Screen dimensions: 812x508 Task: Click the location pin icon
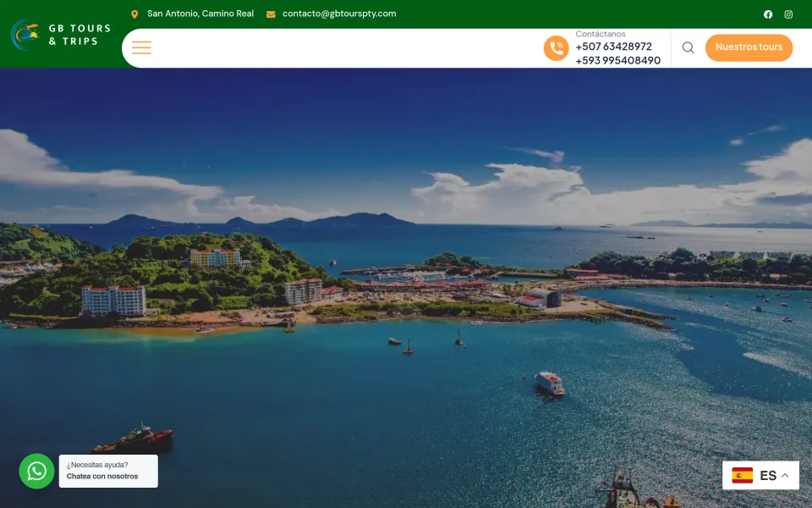(x=134, y=14)
